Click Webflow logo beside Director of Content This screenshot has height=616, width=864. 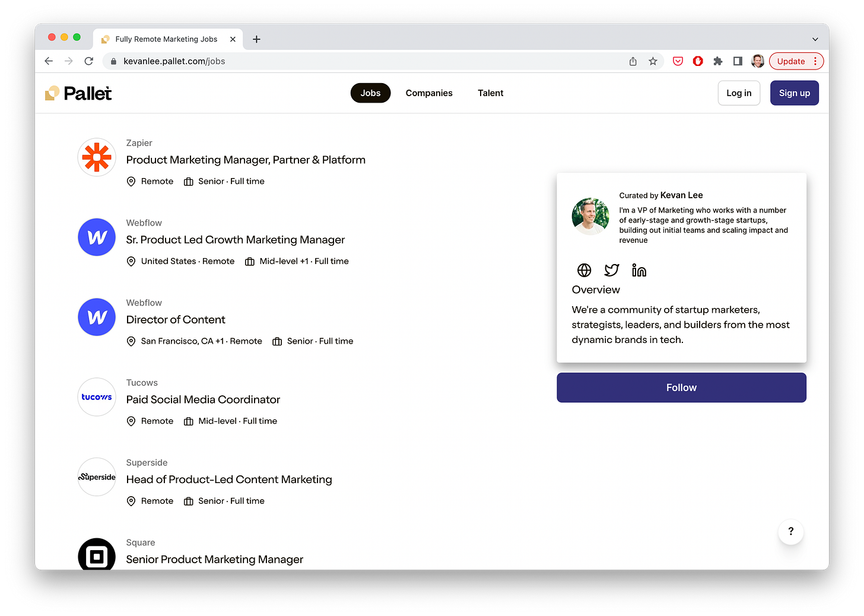[x=97, y=317]
